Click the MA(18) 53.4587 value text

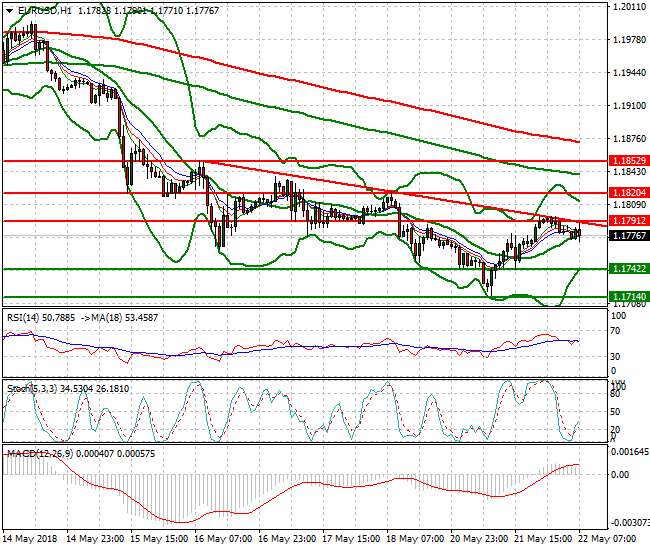[x=125, y=318]
